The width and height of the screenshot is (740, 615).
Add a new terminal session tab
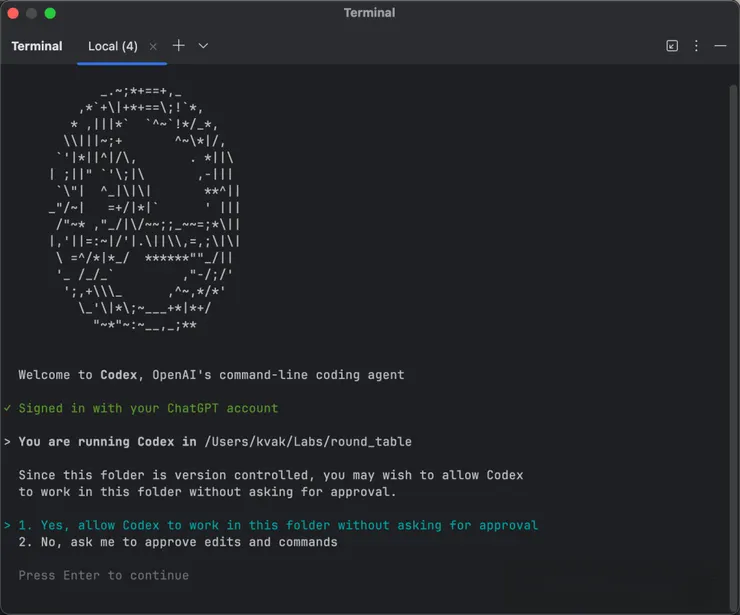coord(178,46)
